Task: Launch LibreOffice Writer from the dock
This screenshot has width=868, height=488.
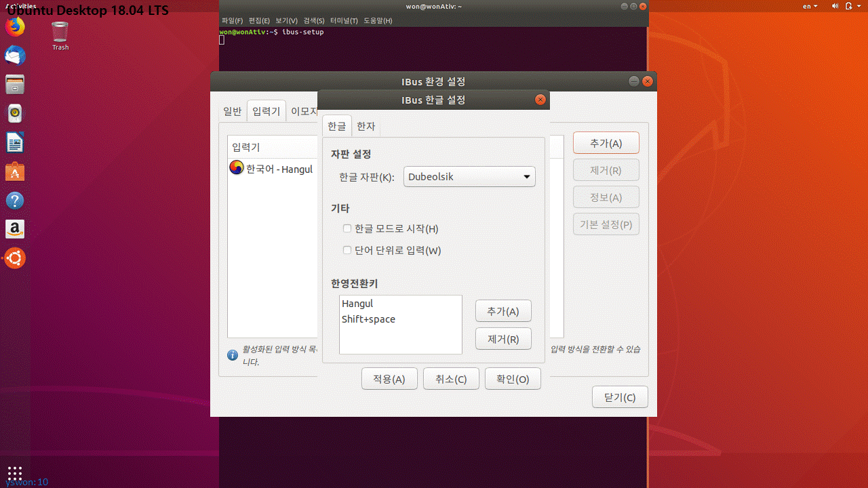Action: coord(14,142)
